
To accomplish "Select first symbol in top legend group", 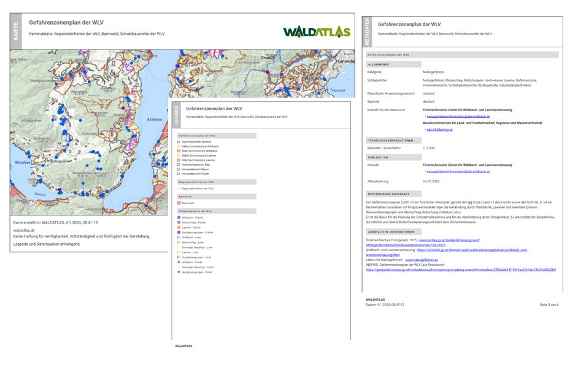I will point(178,142).
